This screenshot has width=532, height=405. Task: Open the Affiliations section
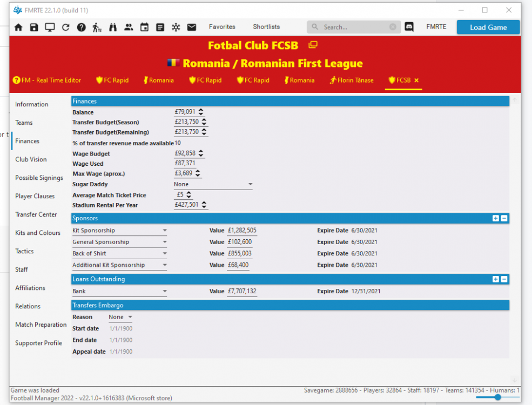pyautogui.click(x=30, y=288)
